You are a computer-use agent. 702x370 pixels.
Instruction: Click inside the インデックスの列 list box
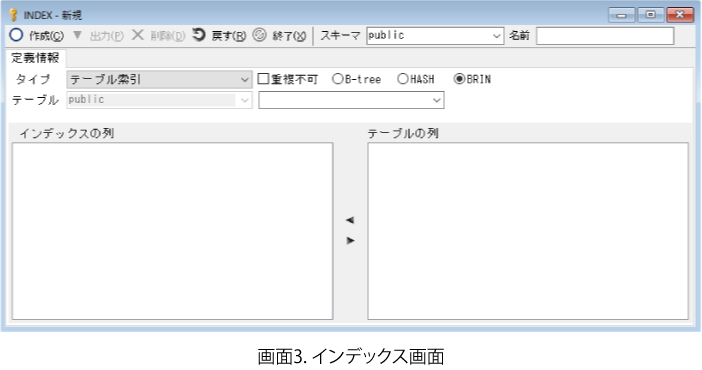(172, 231)
